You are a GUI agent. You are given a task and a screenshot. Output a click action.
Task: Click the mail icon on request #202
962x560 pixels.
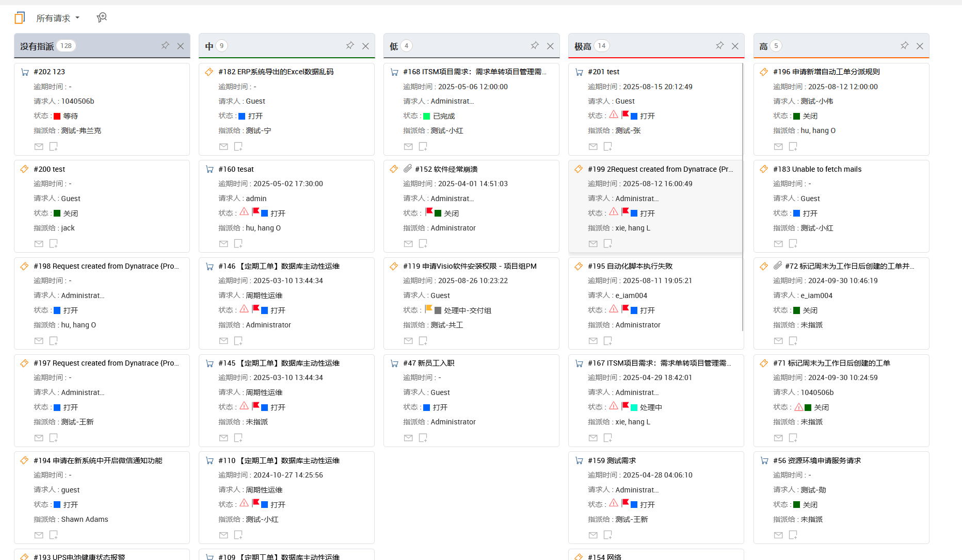point(39,146)
